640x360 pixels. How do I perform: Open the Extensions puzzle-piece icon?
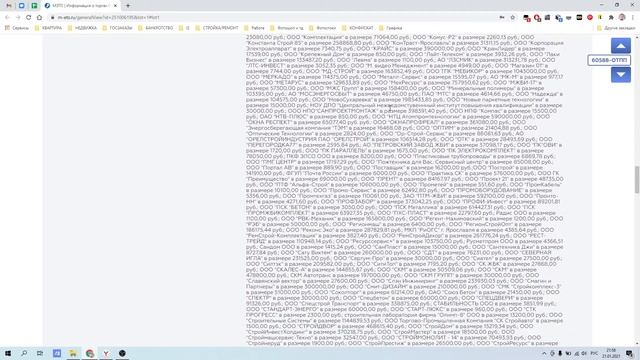[x=611, y=18]
